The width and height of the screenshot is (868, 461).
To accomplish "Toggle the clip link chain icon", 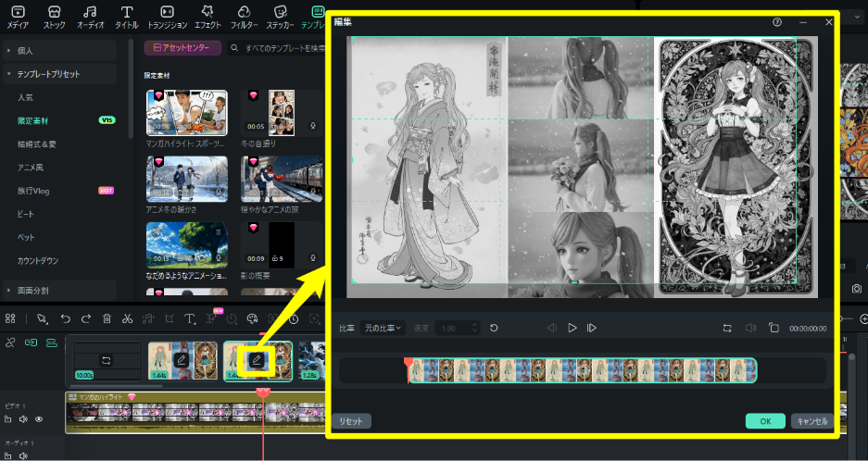I will pos(10,343).
